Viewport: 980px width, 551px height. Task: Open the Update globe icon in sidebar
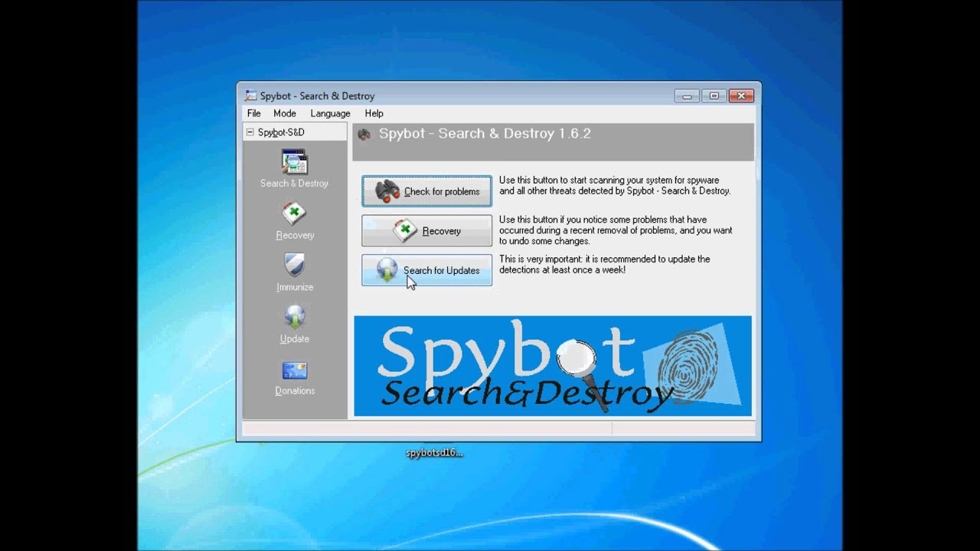pyautogui.click(x=294, y=318)
